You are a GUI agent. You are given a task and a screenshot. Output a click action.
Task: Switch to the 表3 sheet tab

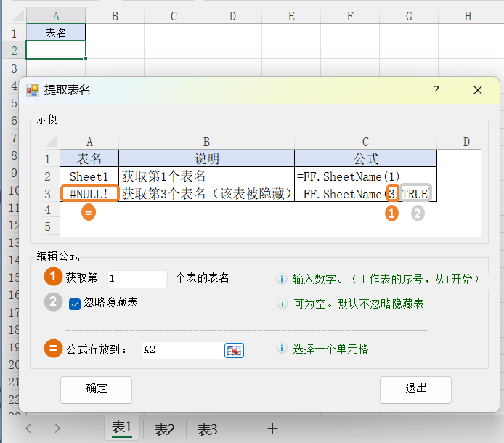click(x=208, y=429)
